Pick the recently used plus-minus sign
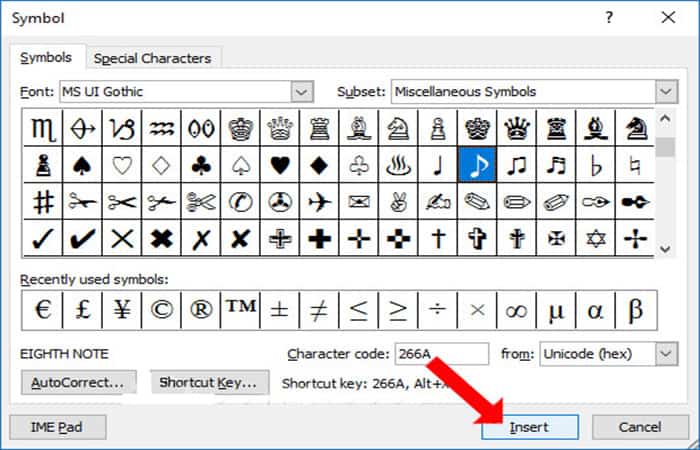The image size is (700, 450). 279,310
